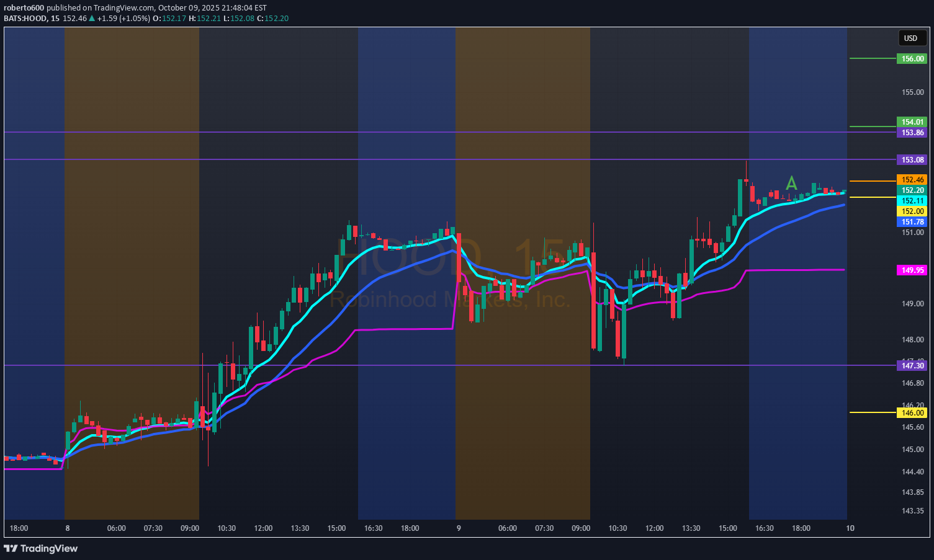Image resolution: width=934 pixels, height=560 pixels.
Task: Click the yellow 146.00 price label
Action: (x=912, y=413)
